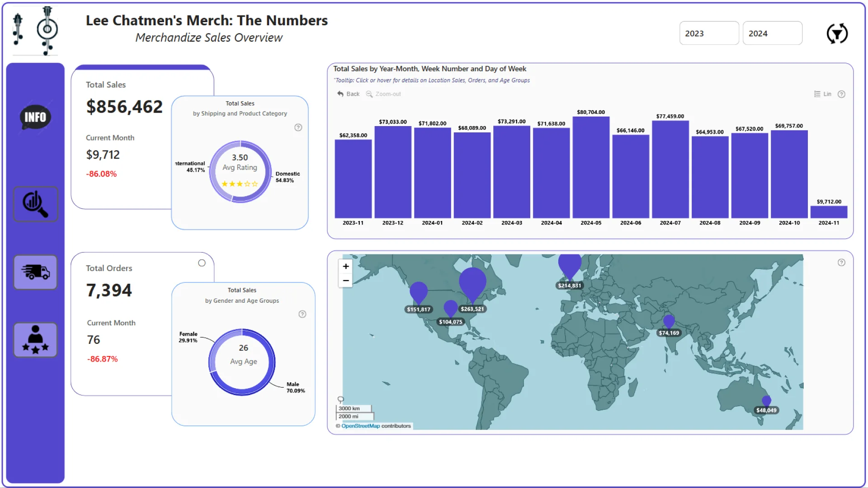Viewport: 868px width, 488px height.
Task: Click the International 45.17% donut label
Action: pyautogui.click(x=190, y=167)
